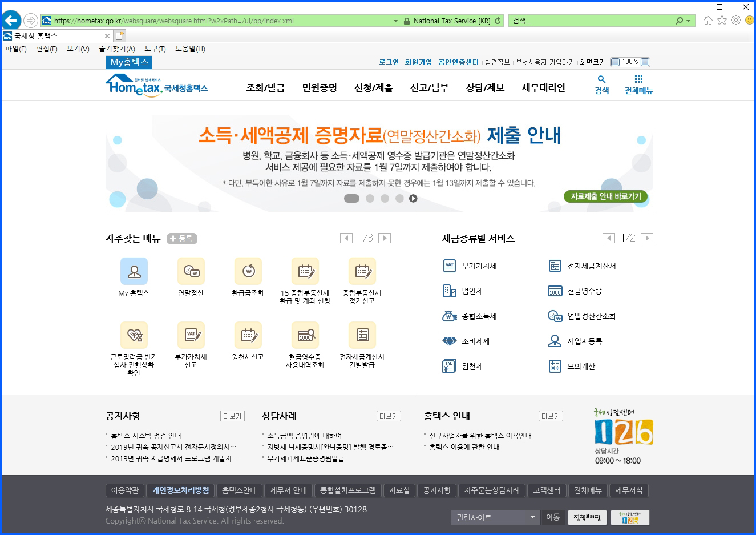This screenshot has width=756, height=535.
Task: Click the Hometax 국세청홈택스 logo
Action: coord(157,86)
